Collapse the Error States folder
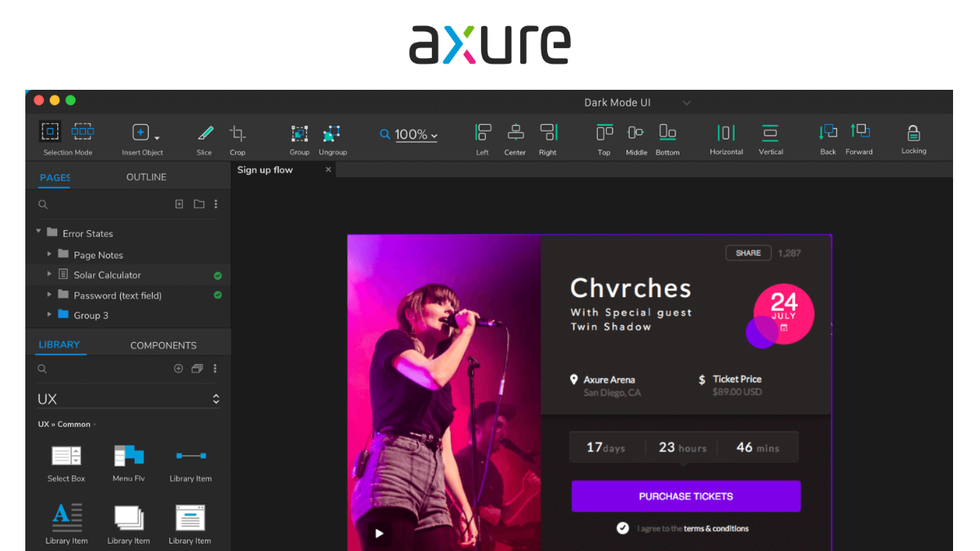 click(38, 232)
